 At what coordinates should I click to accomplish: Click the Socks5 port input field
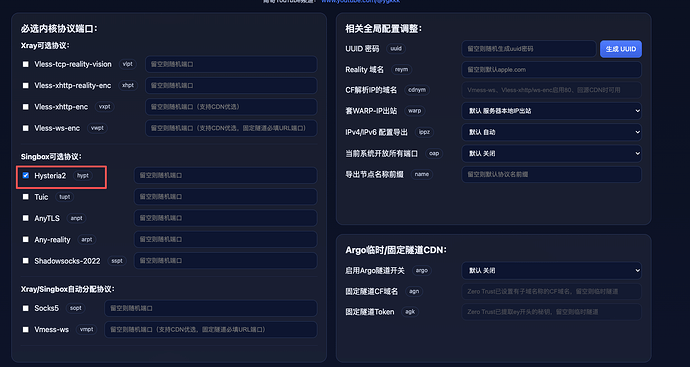(x=210, y=308)
